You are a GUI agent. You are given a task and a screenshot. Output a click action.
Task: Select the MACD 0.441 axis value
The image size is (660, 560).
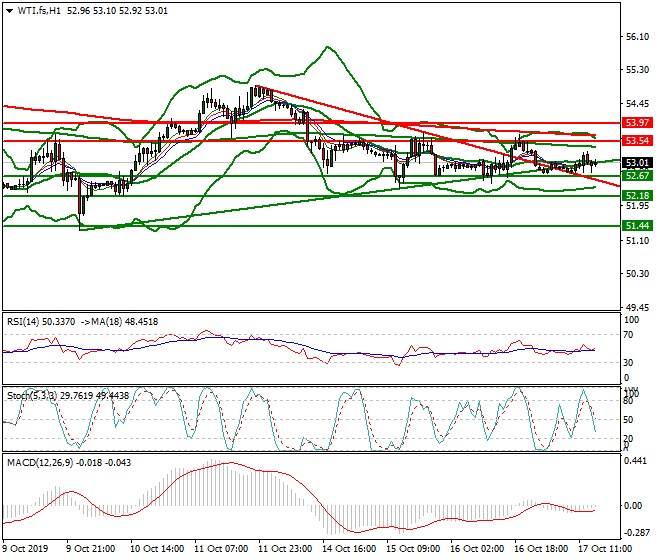click(636, 461)
